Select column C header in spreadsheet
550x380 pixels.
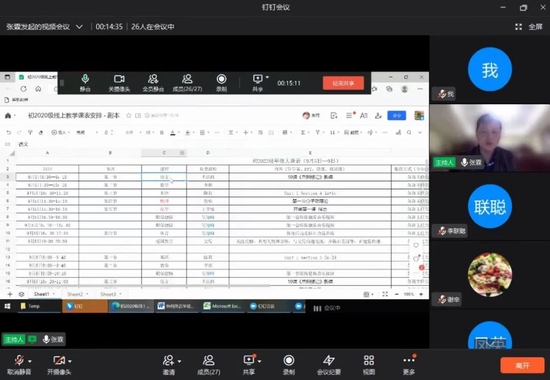click(x=164, y=153)
